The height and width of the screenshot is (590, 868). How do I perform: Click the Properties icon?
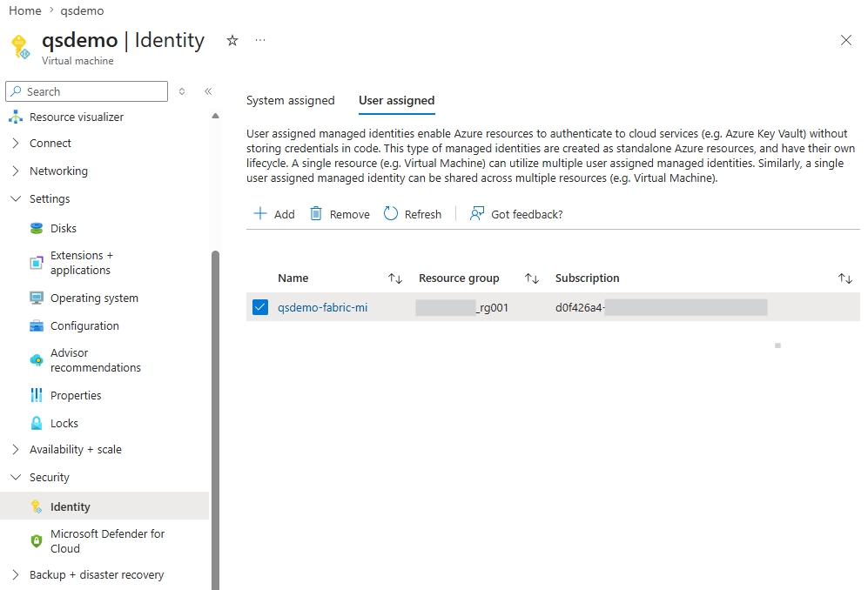37,395
